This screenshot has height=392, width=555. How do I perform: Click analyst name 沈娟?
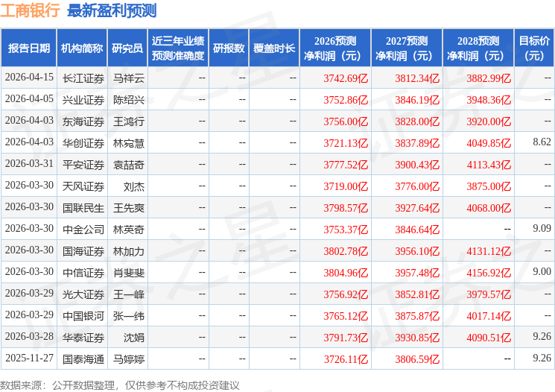[134, 338]
